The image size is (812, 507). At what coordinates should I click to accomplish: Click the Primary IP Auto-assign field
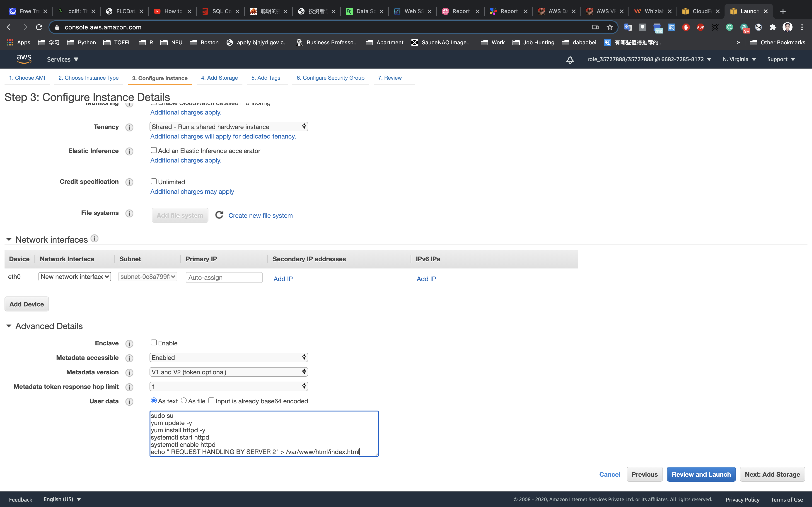pos(224,278)
